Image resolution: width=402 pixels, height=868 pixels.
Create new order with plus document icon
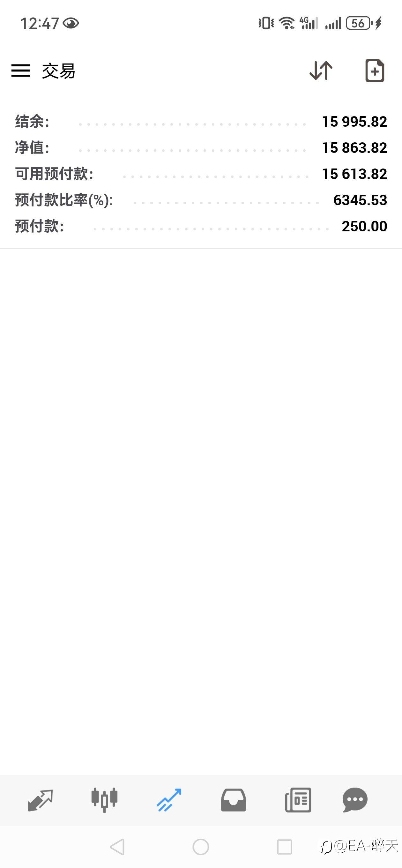tap(375, 71)
